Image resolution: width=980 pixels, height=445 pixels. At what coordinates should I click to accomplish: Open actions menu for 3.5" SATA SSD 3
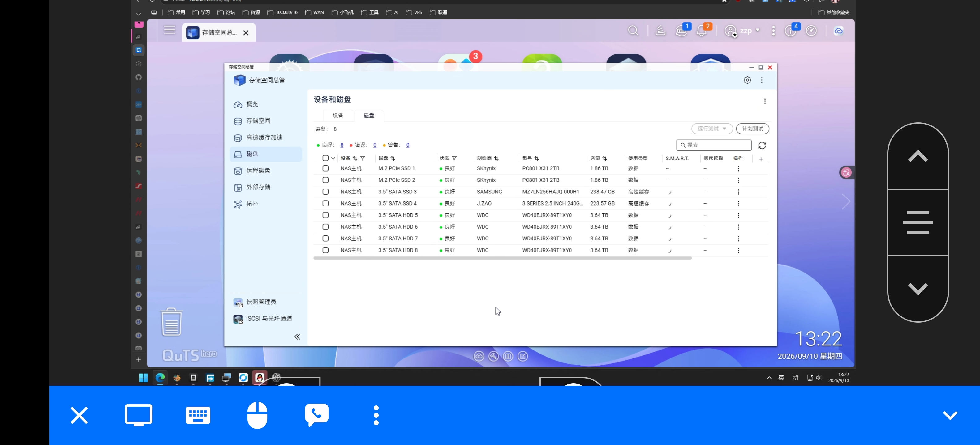pyautogui.click(x=738, y=192)
